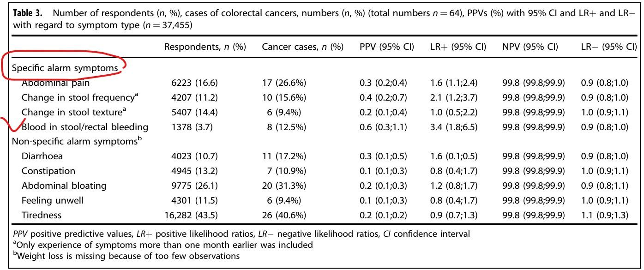Select the "Respondents, n (%)" column header
This screenshot has width=644, height=270.
[x=205, y=47]
